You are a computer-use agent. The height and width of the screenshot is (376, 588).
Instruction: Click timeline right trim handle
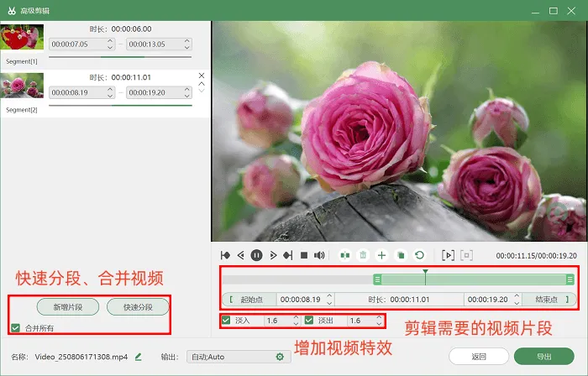570,279
